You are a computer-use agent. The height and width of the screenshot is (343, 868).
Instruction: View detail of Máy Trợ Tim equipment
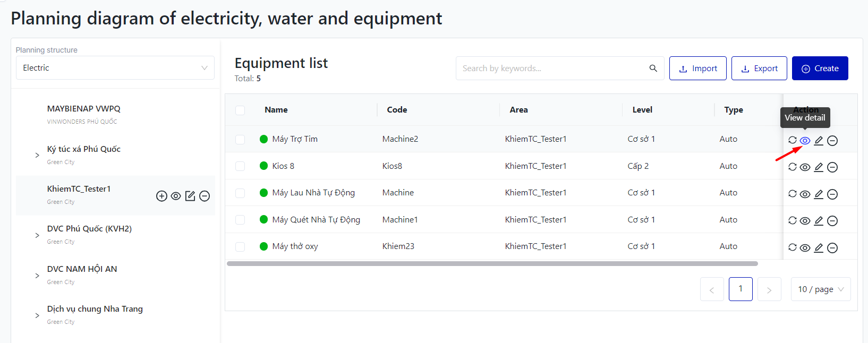point(805,141)
